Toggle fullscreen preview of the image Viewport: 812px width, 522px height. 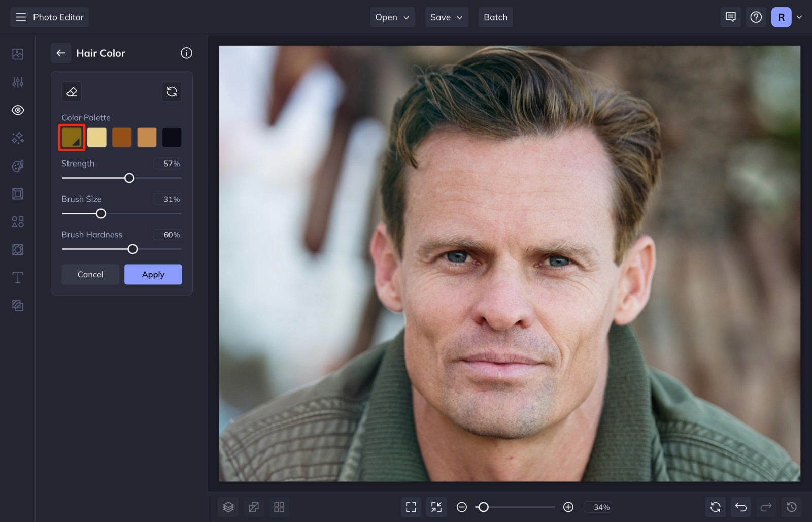click(411, 507)
